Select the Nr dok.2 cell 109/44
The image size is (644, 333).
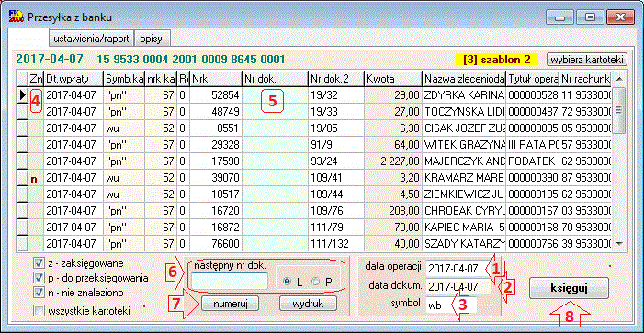point(335,194)
